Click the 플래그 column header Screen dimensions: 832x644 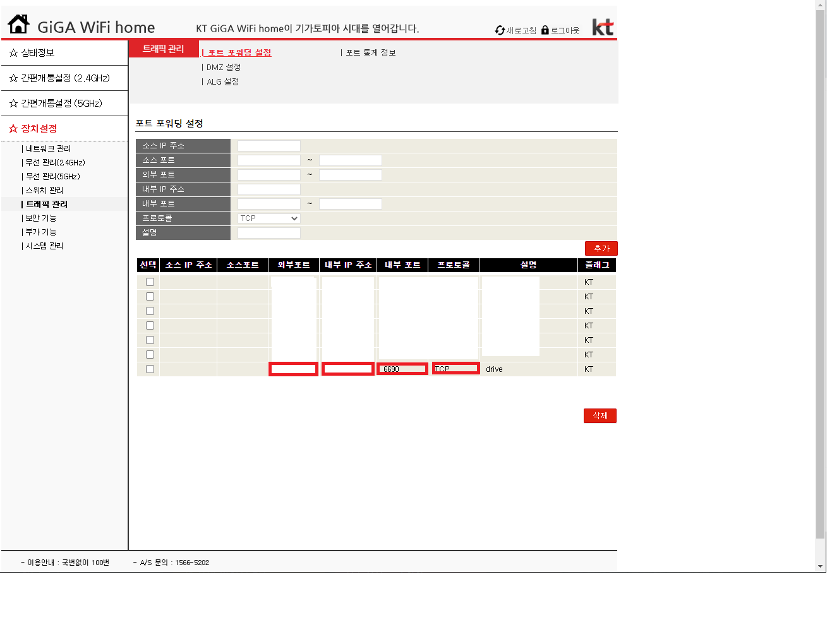point(597,265)
